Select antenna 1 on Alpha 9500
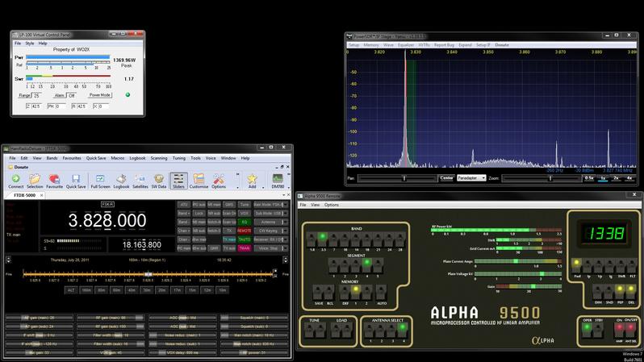Viewport: 644px width, 362px height. tap(370, 330)
